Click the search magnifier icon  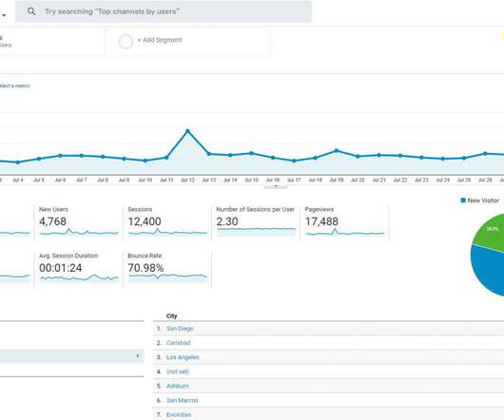click(31, 11)
